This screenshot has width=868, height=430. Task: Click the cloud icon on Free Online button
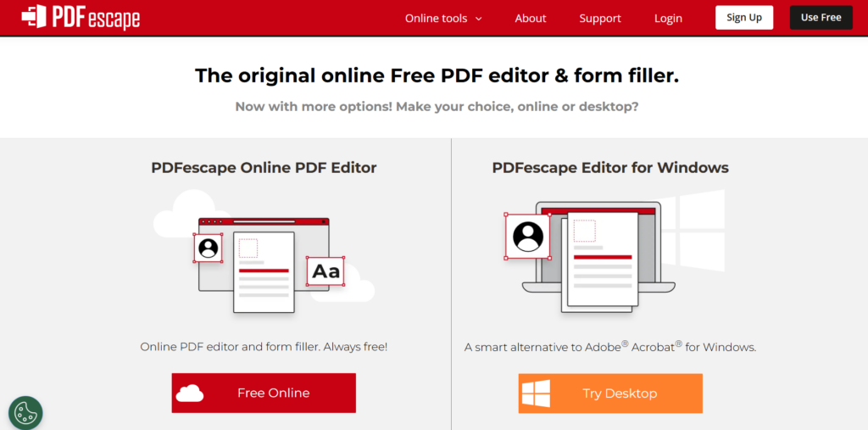click(x=190, y=393)
